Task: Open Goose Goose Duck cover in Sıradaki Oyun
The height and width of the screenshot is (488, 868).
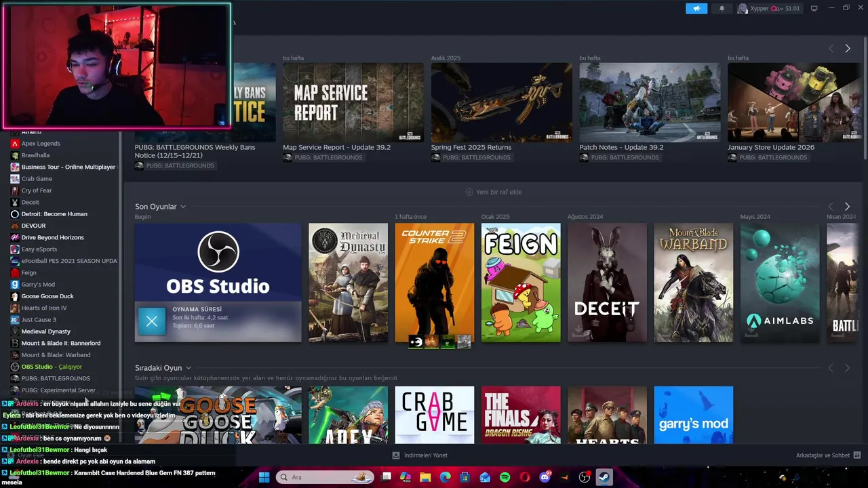Action: pos(218,415)
